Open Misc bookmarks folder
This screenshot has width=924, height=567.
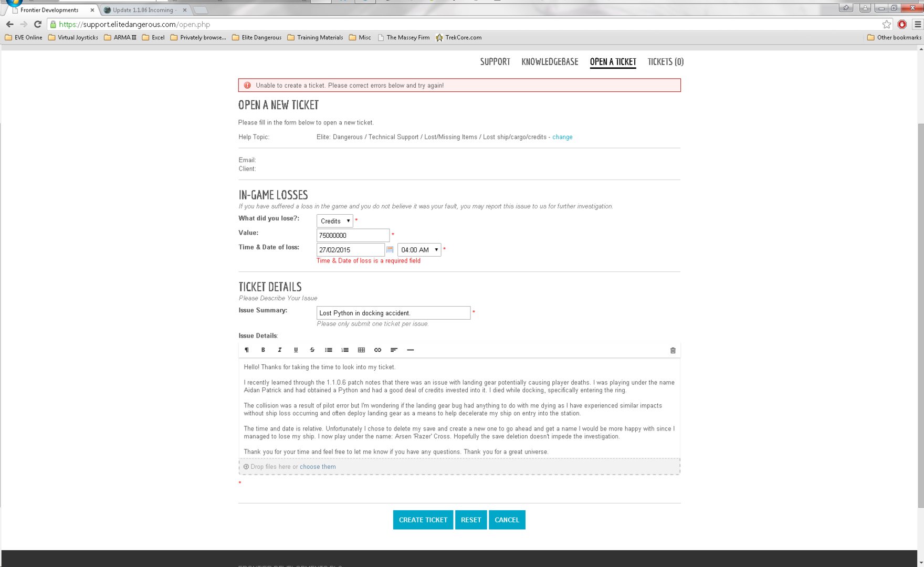[360, 38]
